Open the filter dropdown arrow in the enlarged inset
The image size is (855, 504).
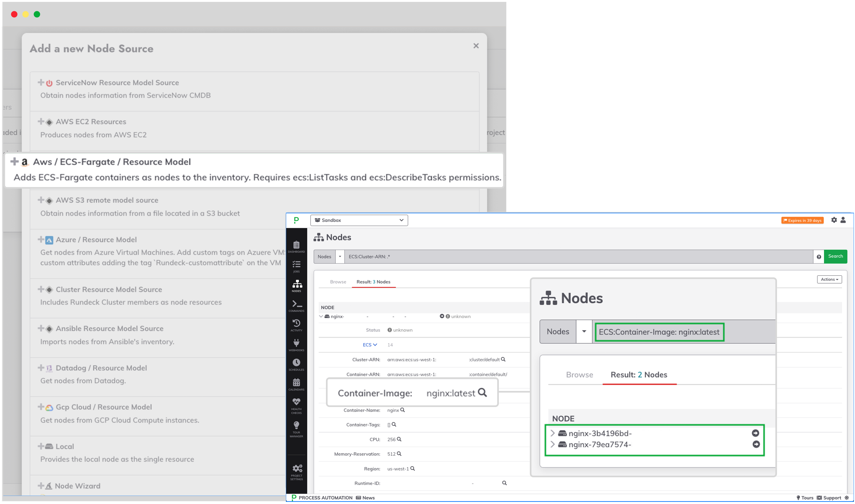[584, 332]
